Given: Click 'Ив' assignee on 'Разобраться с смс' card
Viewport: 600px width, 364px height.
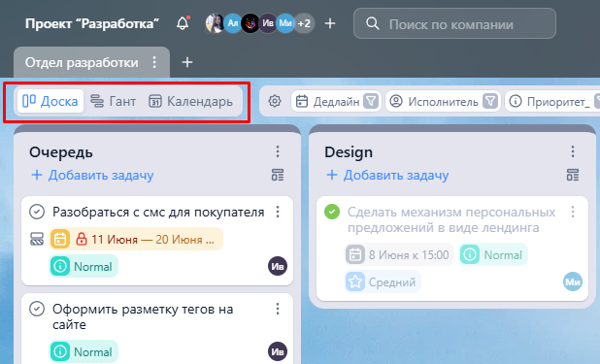Looking at the screenshot, I should (x=278, y=266).
